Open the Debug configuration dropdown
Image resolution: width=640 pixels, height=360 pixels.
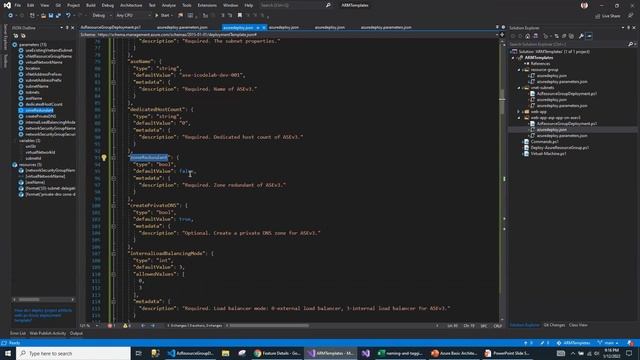[x=101, y=16]
